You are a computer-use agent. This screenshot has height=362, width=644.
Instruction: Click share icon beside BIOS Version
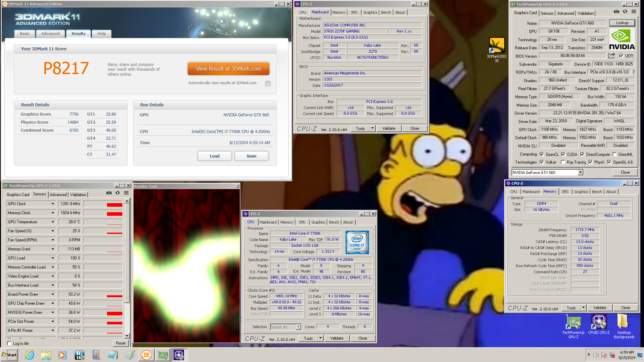612,56
